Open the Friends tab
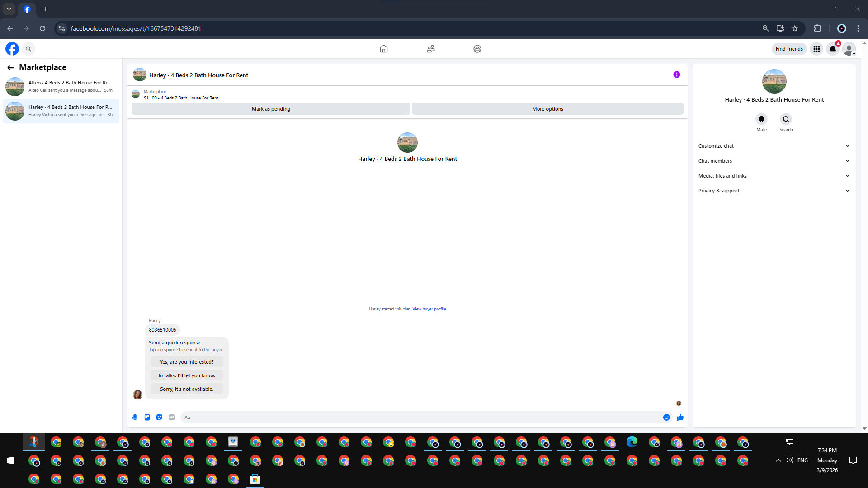This screenshot has width=868, height=488. tap(430, 49)
